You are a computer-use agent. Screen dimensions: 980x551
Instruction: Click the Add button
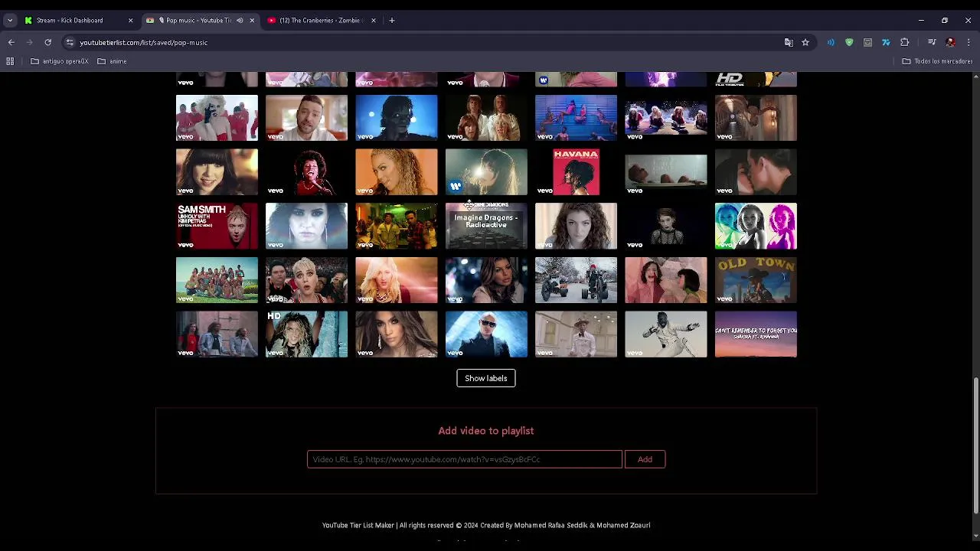coord(645,459)
